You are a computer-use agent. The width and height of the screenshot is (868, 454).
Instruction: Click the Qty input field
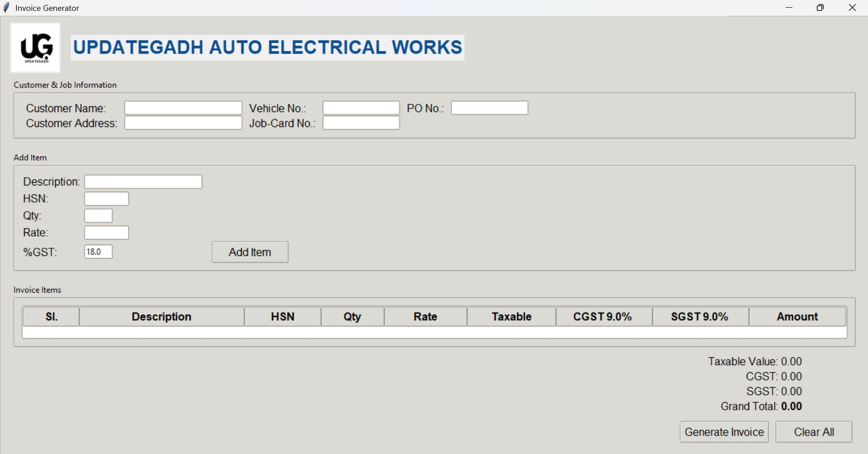click(x=98, y=215)
